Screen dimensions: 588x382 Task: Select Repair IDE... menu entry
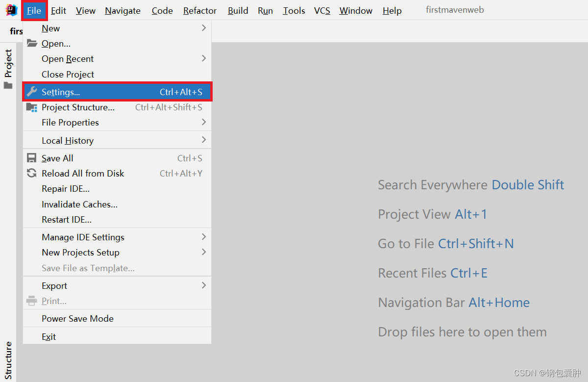(x=117, y=189)
